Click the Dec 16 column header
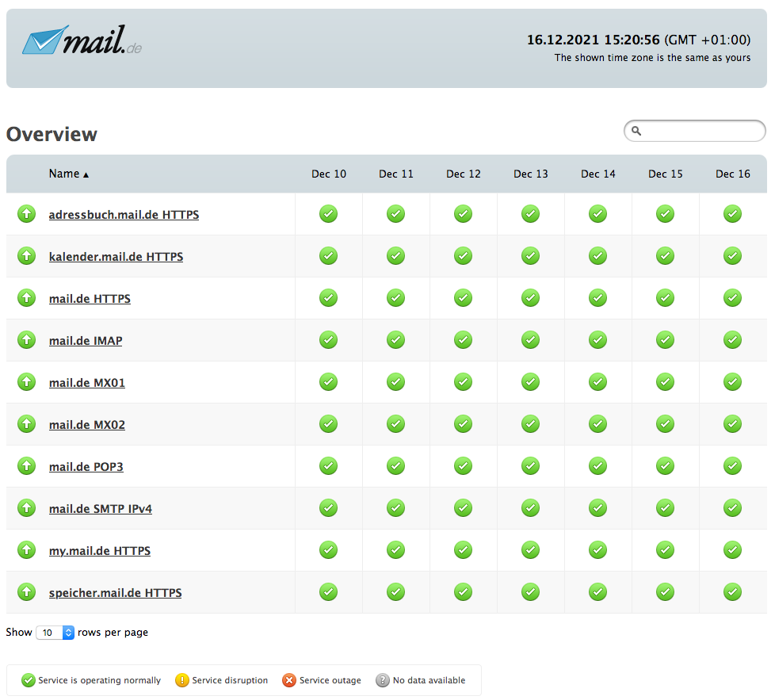 tap(732, 174)
